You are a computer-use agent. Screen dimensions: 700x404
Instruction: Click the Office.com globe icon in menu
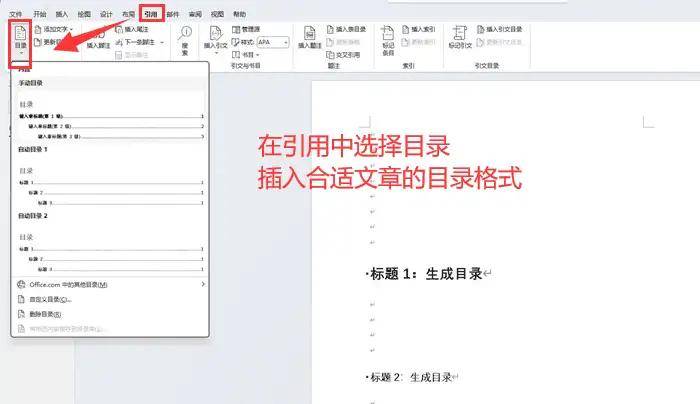(x=21, y=284)
